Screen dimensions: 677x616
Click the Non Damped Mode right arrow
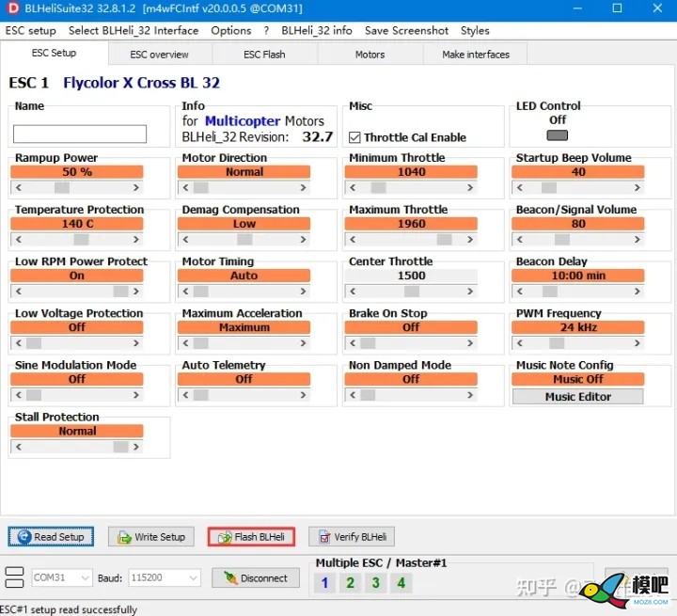(x=470, y=395)
